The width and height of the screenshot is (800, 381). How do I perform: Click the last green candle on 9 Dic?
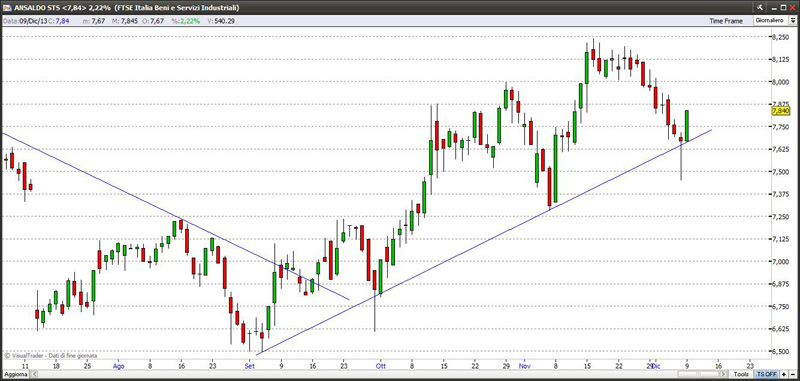pyautogui.click(x=687, y=125)
